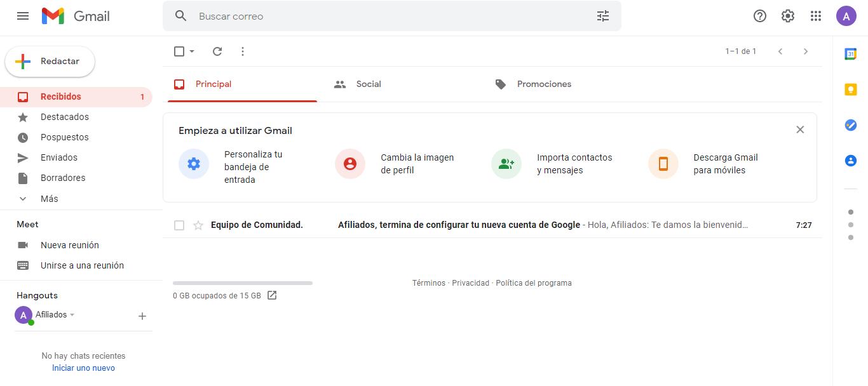
Task: Click the search magnifier icon
Action: [181, 16]
